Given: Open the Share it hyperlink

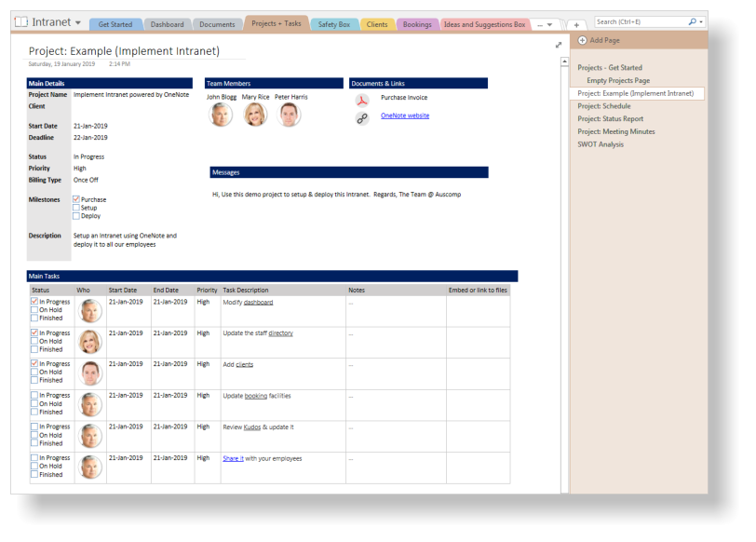Looking at the screenshot, I should click(x=234, y=458).
